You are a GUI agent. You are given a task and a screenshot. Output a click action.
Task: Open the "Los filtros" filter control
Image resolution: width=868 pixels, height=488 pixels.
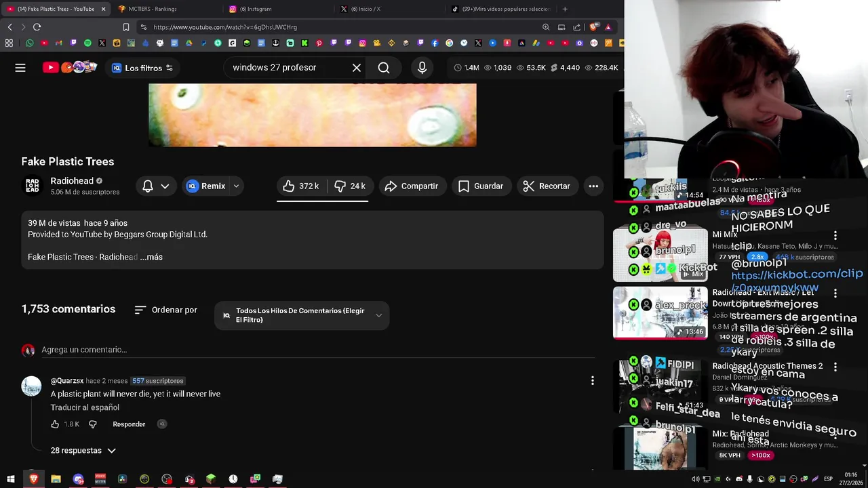click(142, 68)
